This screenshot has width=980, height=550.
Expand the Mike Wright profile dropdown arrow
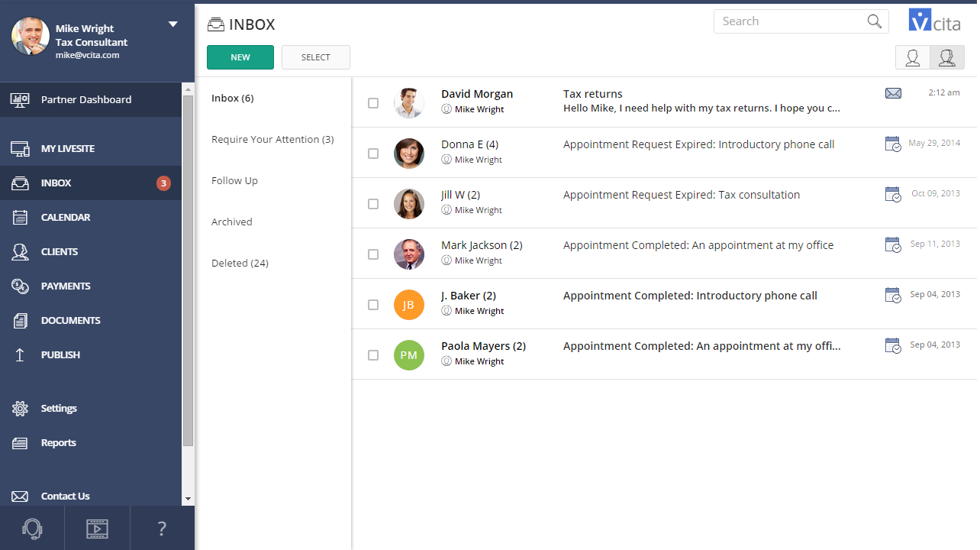point(173,24)
